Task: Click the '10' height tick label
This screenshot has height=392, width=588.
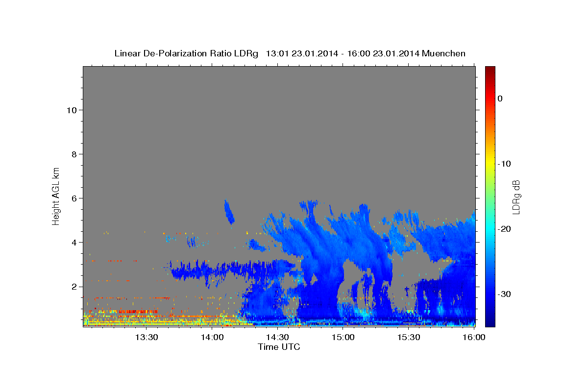Action: tap(71, 110)
